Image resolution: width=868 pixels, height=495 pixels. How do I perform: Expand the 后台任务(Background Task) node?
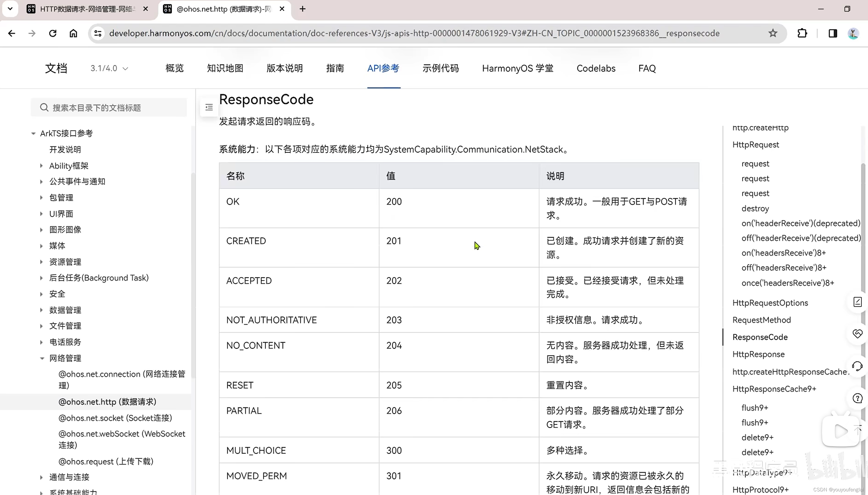pos(41,278)
